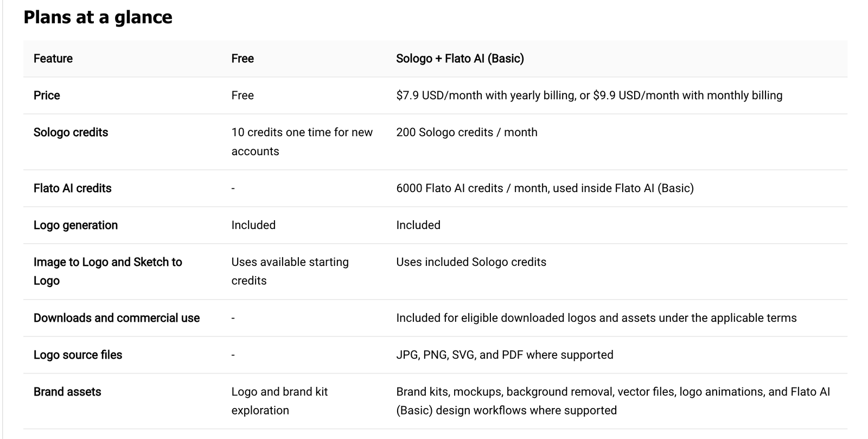Screen dimensions: 868x439
Task: Click the Logo generation row label
Action: tap(75, 225)
